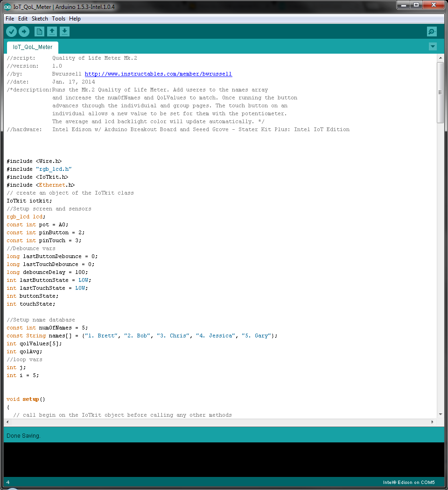
Task: Click '//Setup name database' comment
Action: (41, 320)
